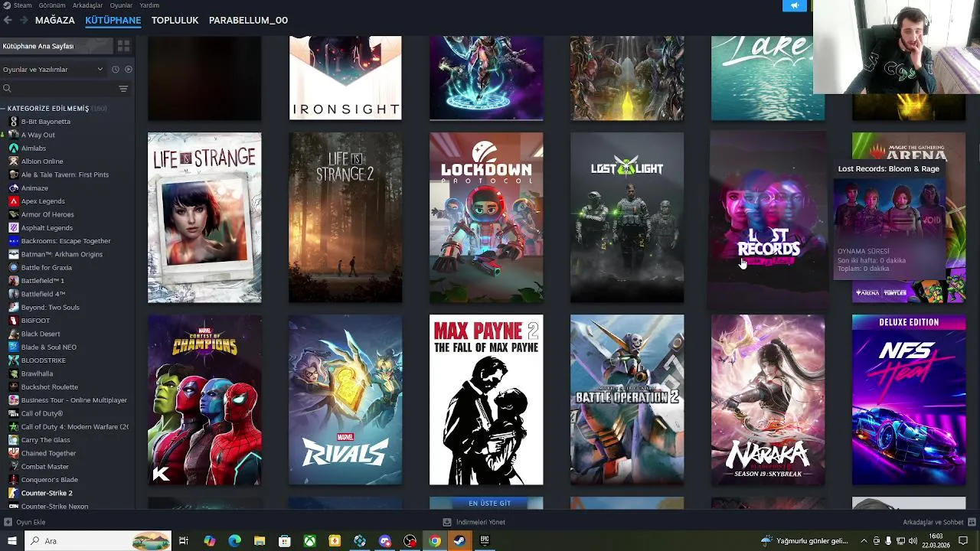Open the Marvel Rivals cover

[345, 399]
